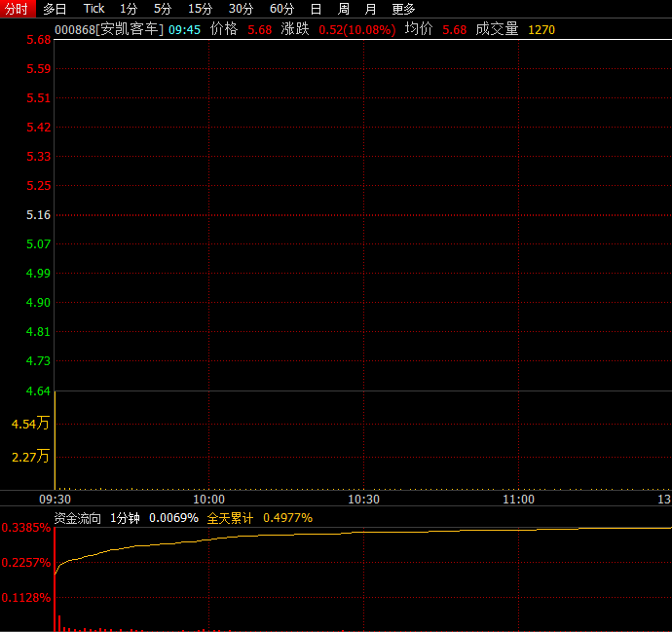Image resolution: width=672 pixels, height=632 pixels.
Task: Click the 4.81 price axis label
Action: pyautogui.click(x=39, y=332)
